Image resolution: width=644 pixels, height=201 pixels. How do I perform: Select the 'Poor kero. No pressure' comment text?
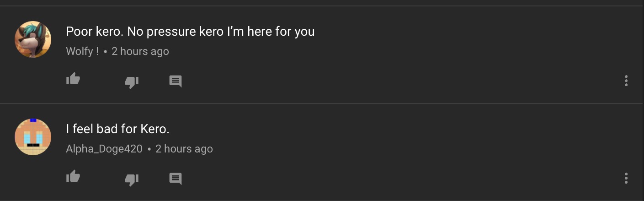click(190, 32)
